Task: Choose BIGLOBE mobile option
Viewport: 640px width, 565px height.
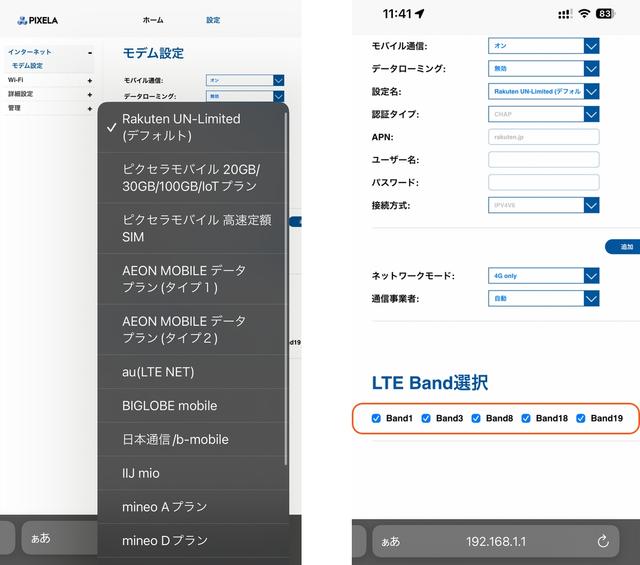Action: click(192, 406)
